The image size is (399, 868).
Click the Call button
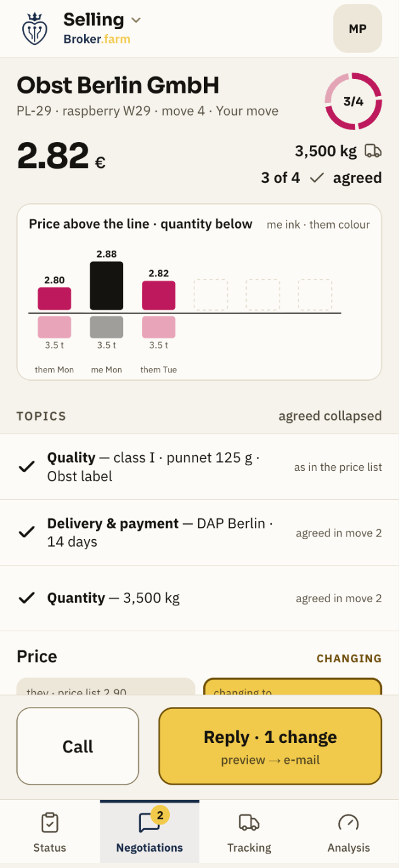click(78, 746)
